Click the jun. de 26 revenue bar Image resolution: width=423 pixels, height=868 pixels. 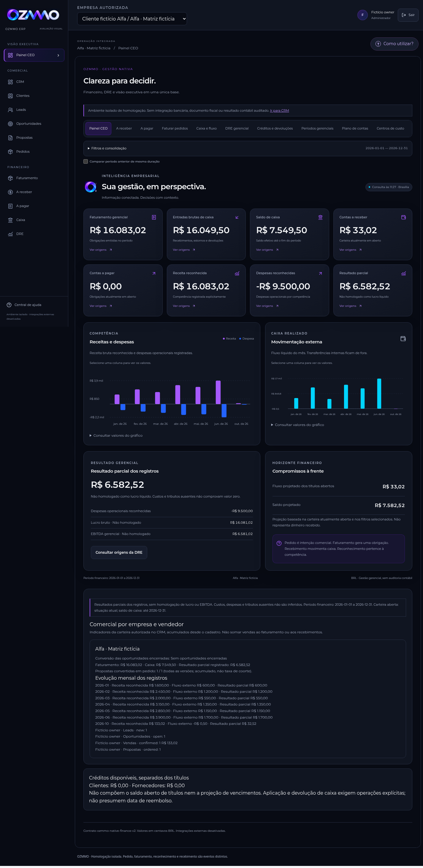[x=218, y=392]
